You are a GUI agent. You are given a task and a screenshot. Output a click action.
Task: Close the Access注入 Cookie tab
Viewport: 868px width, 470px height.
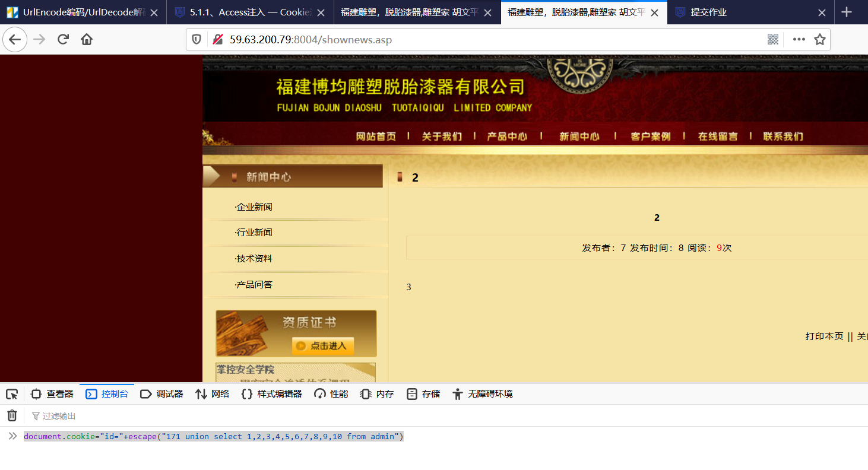321,12
